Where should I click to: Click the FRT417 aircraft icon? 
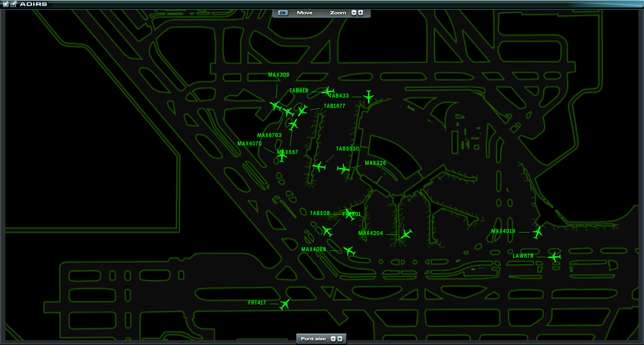284,305
